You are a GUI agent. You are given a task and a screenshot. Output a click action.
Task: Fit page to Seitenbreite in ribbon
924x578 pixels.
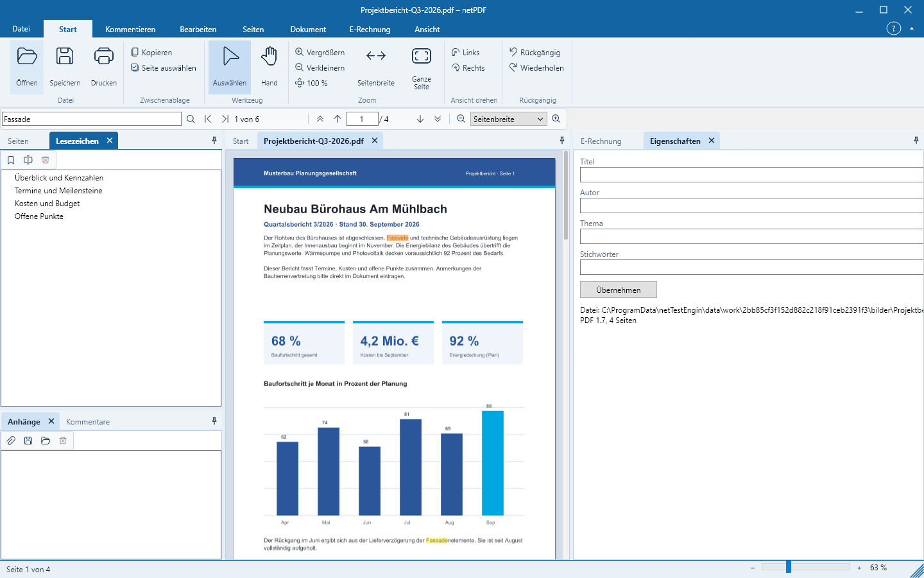click(376, 66)
